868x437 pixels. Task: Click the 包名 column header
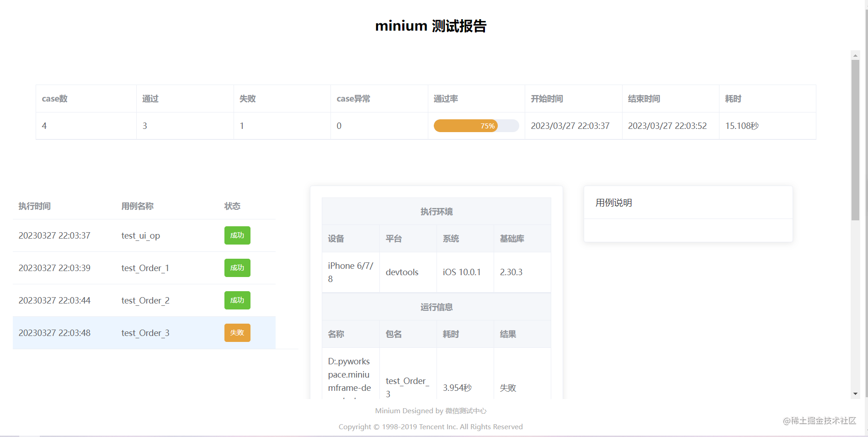(x=394, y=334)
